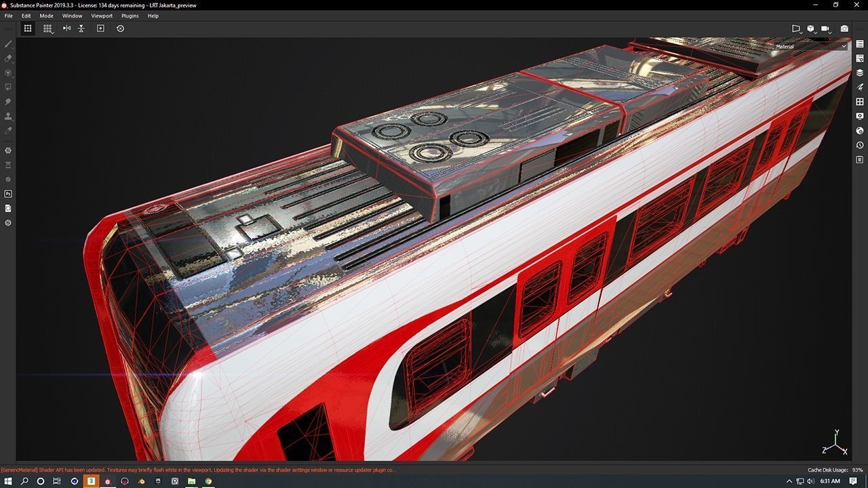Select the Eraser tool
868x488 pixels.
coord(8,58)
